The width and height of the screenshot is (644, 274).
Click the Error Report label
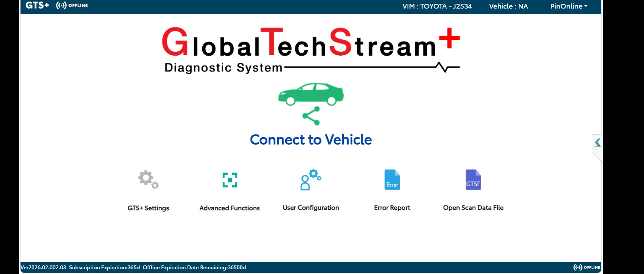coord(392,208)
